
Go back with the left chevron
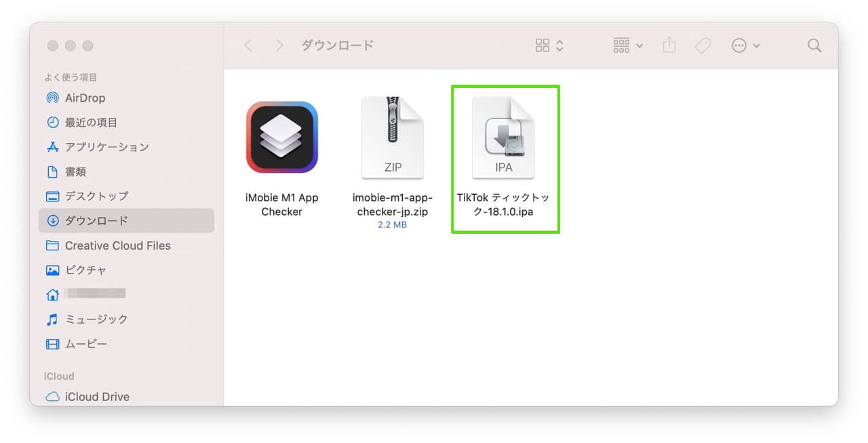(248, 45)
